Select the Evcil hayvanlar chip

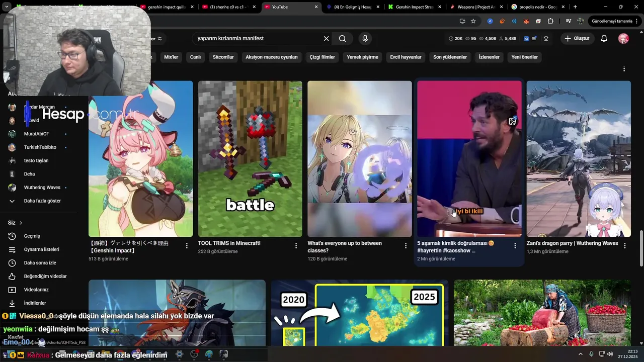point(406,57)
